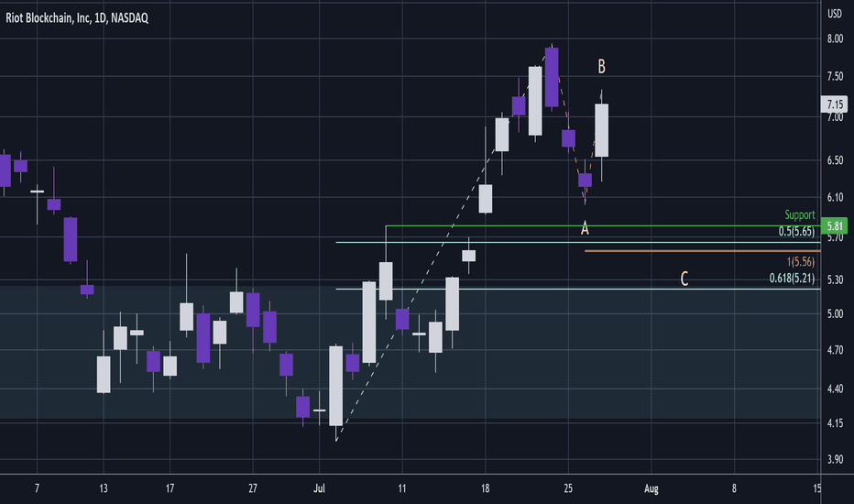
Task: Select the 8.00 price axis label
Action: click(835, 38)
